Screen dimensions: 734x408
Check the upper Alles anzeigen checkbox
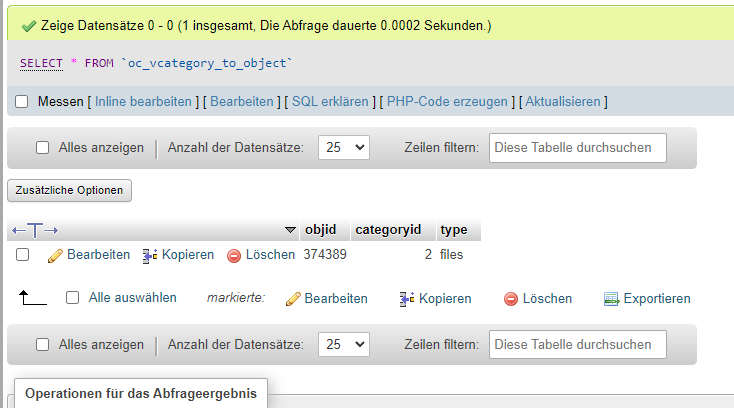[43, 148]
